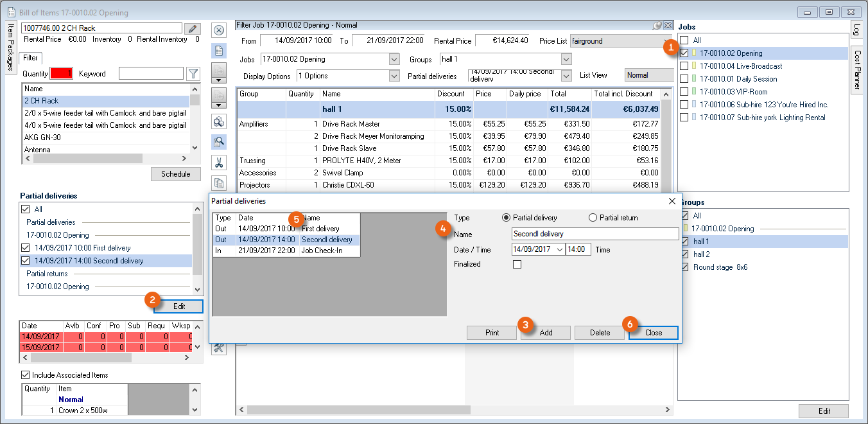Check the 17-0010.04 Live-Broadcast job checkbox
Image resolution: width=868 pixels, height=424 pixels.
coord(684,66)
